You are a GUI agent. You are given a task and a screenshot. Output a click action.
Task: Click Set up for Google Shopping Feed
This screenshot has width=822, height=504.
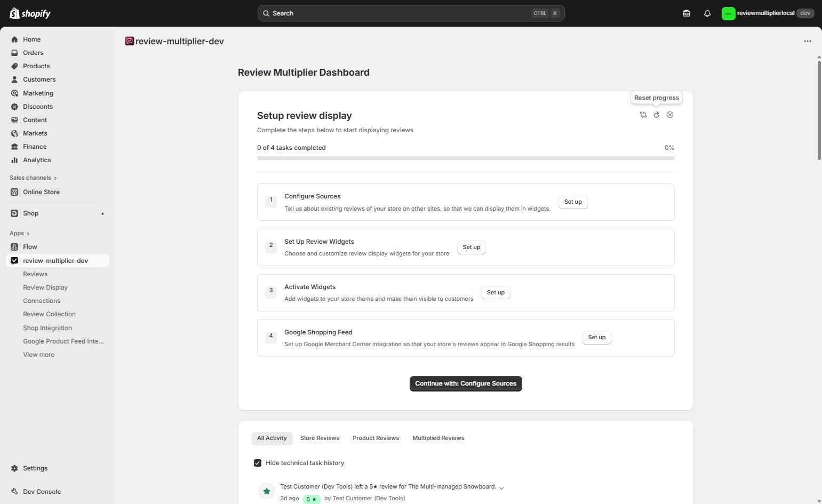click(596, 337)
